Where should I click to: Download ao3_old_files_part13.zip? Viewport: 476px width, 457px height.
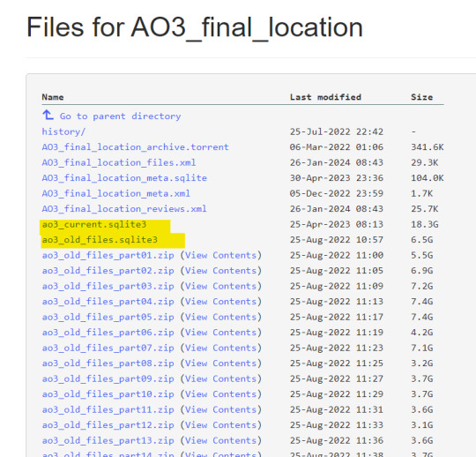pos(108,440)
